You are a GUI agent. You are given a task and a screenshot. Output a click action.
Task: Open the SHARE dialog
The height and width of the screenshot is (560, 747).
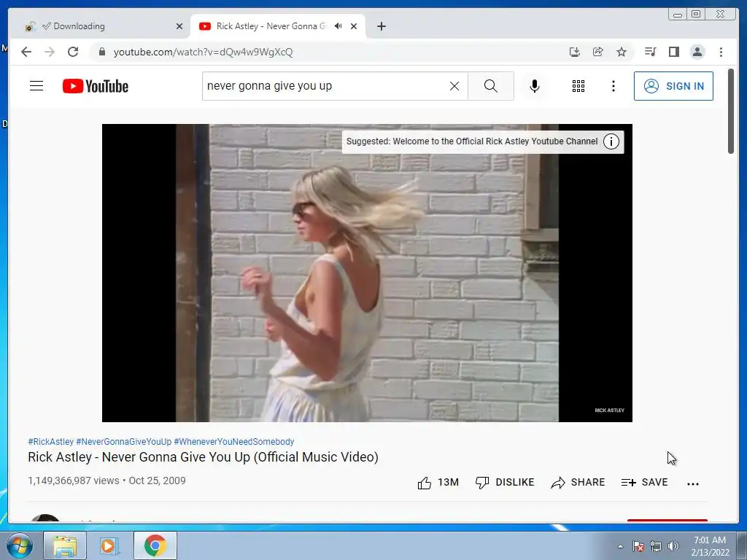point(578,483)
